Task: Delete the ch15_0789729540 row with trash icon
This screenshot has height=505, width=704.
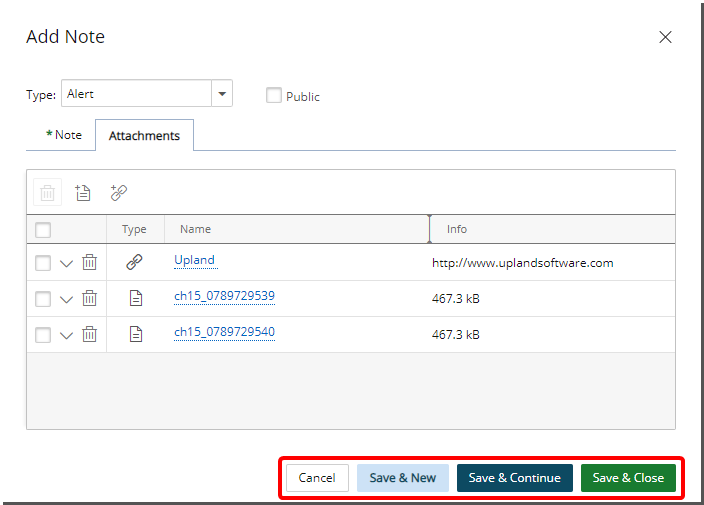Action: pos(89,334)
